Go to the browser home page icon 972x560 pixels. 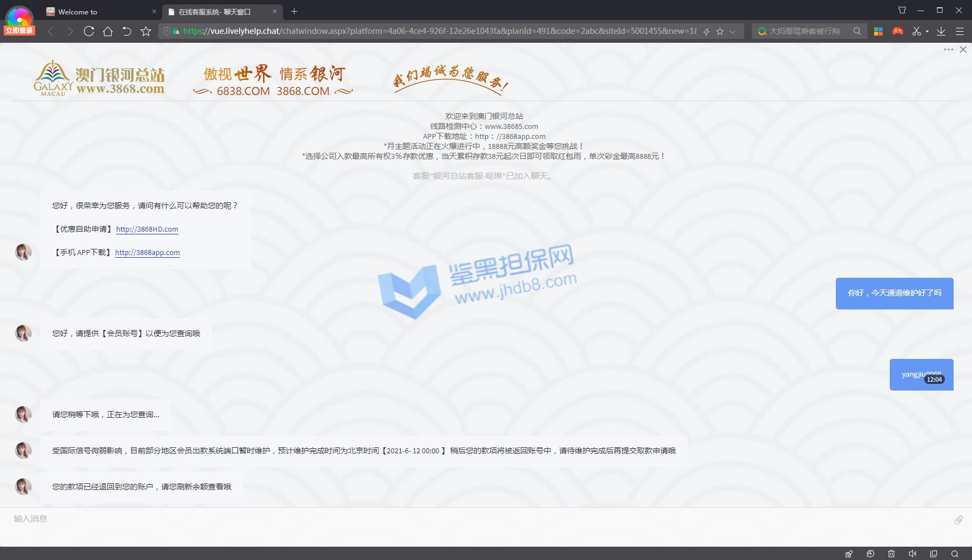tap(108, 31)
